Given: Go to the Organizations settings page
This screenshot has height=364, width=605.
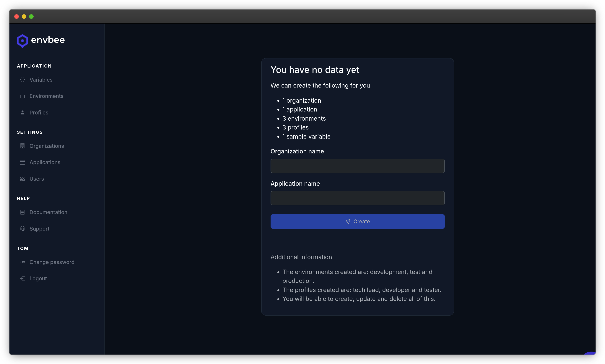Looking at the screenshot, I should coord(47,146).
